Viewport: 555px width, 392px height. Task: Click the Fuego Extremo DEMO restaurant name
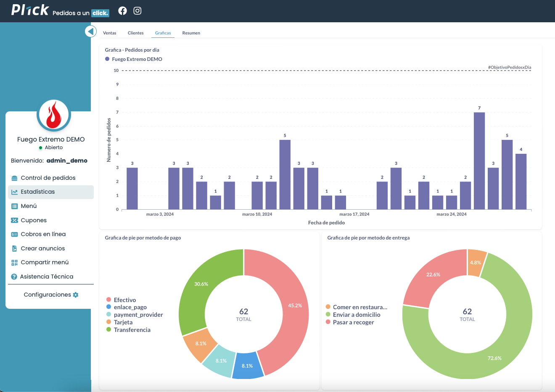click(x=51, y=139)
